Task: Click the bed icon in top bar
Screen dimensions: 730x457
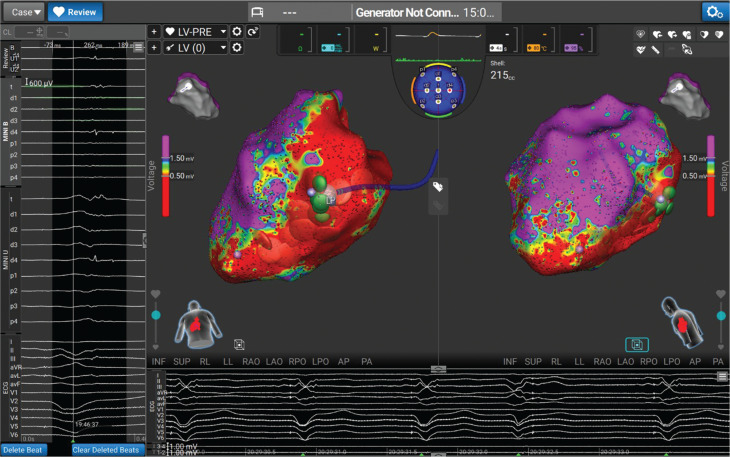Action: click(257, 12)
